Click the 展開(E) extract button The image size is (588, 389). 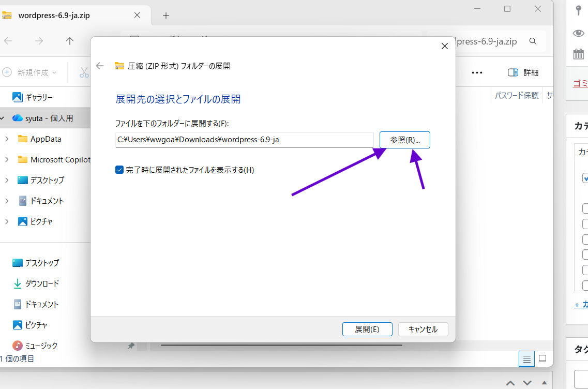[x=367, y=329]
